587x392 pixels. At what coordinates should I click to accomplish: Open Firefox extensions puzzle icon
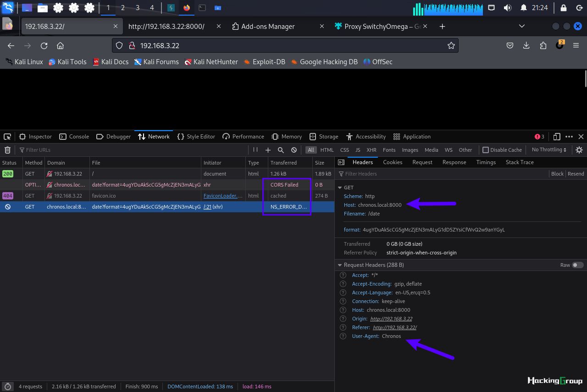coord(543,45)
